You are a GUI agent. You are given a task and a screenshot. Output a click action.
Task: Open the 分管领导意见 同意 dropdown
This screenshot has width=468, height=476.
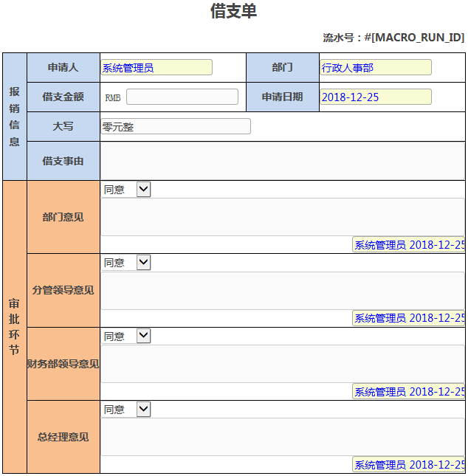tap(126, 263)
